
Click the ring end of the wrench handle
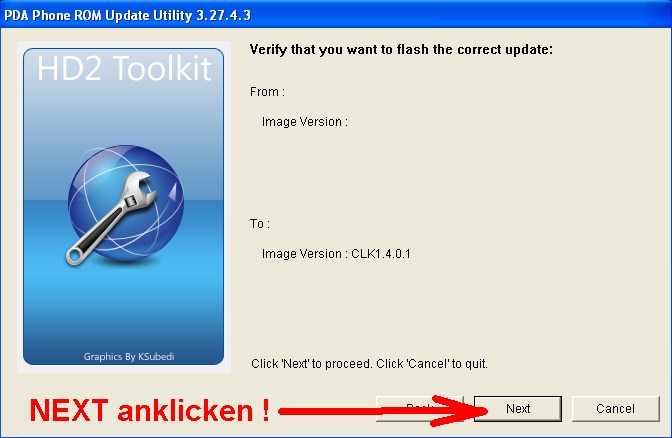coord(74,256)
